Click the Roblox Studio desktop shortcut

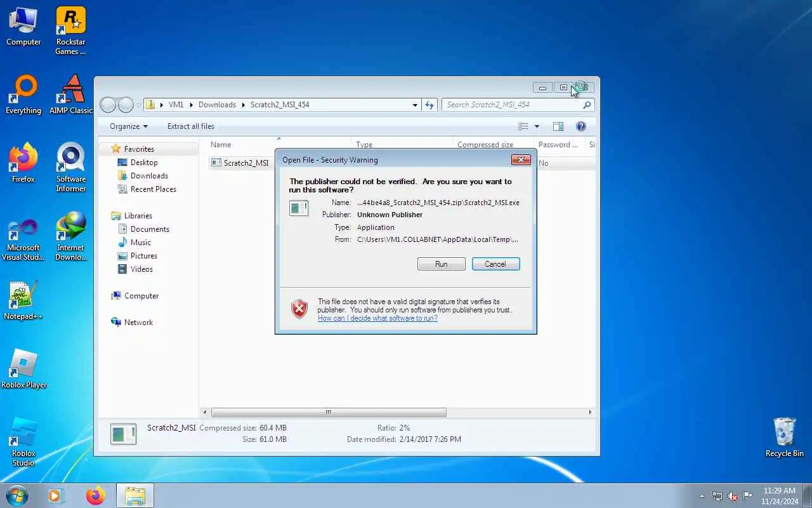(x=23, y=442)
